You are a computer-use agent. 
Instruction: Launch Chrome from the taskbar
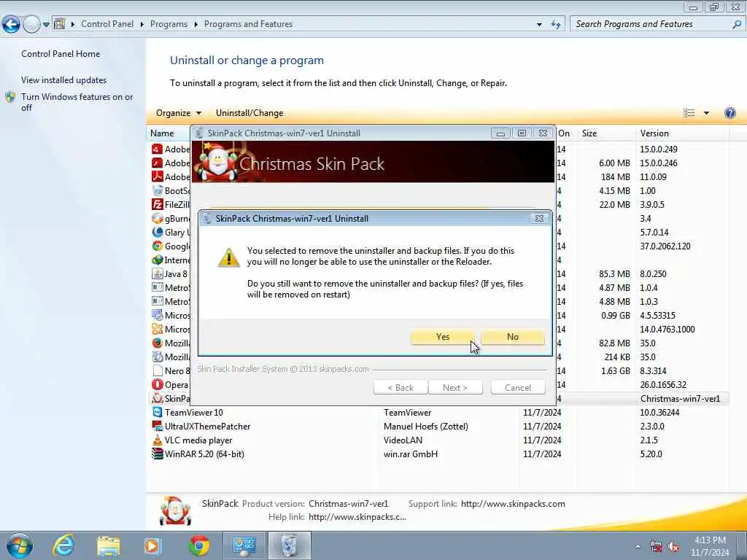pos(198,545)
